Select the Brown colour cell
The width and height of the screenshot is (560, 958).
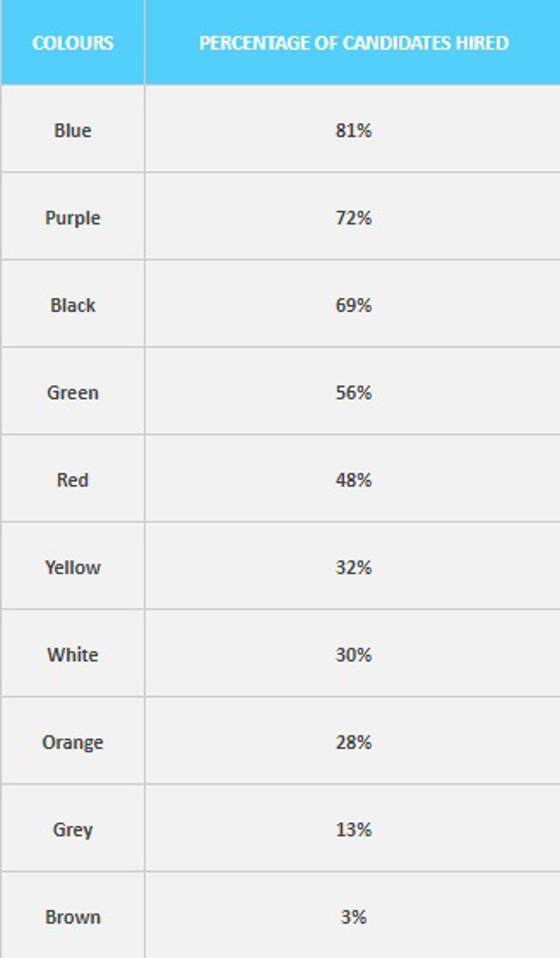pyautogui.click(x=73, y=916)
